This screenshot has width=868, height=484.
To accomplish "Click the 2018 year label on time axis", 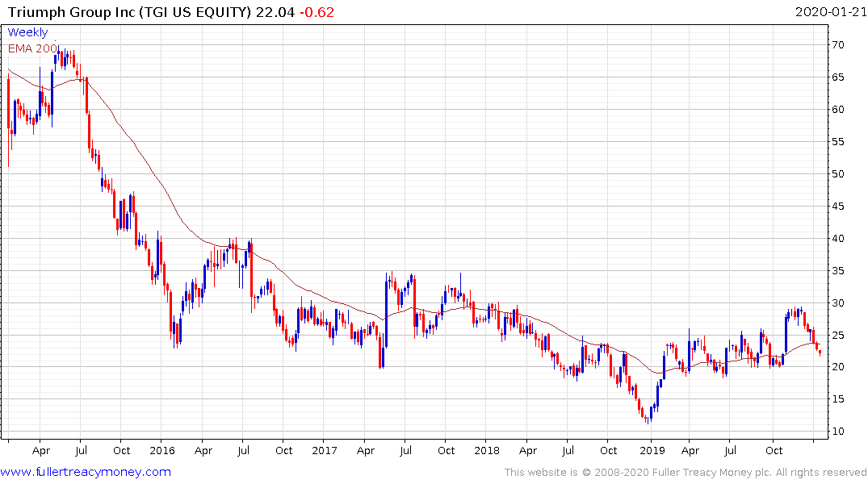I will coord(487,450).
